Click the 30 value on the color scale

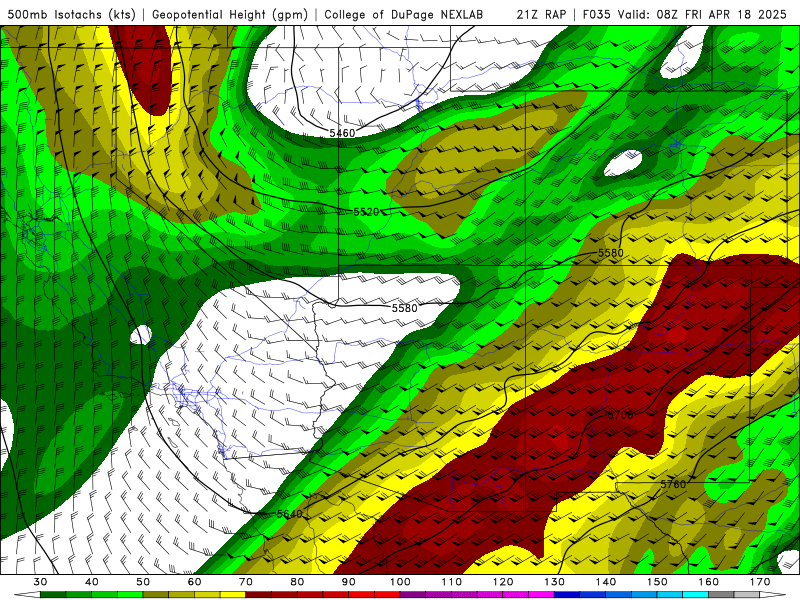coord(40,582)
